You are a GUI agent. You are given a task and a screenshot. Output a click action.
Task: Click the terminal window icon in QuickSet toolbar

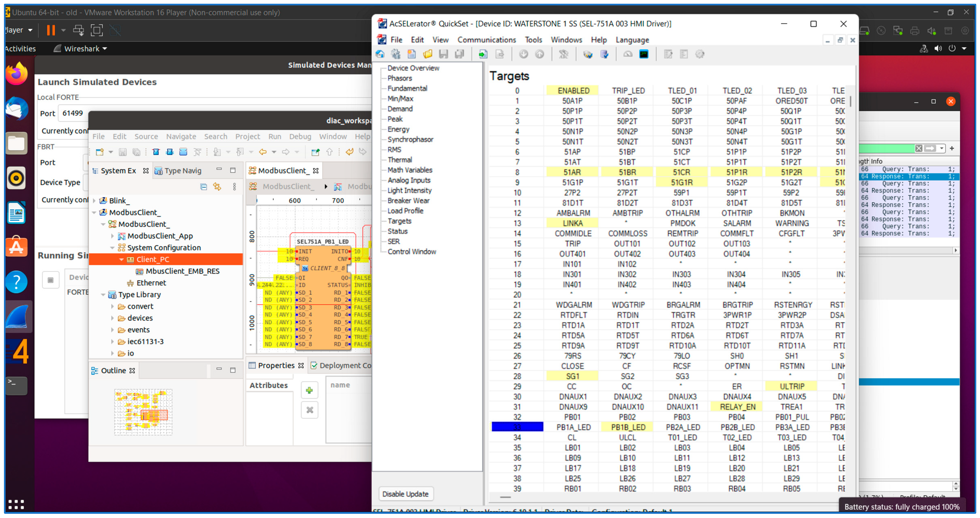644,54
